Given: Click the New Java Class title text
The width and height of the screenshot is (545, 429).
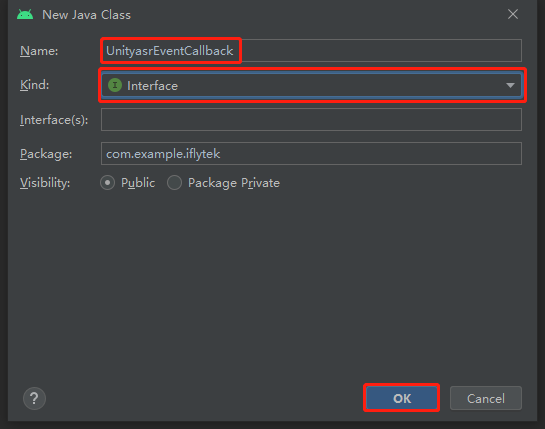Looking at the screenshot, I should [86, 15].
